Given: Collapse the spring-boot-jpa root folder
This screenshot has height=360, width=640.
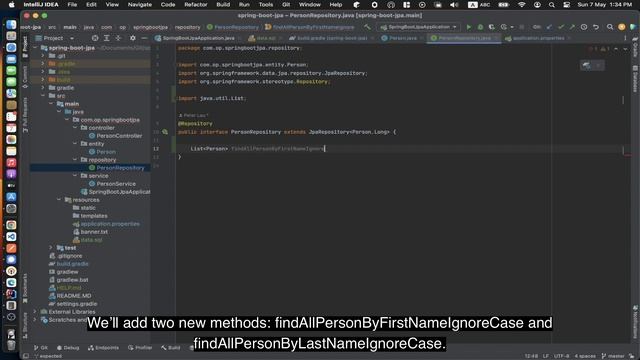Looking at the screenshot, I should 35,48.
